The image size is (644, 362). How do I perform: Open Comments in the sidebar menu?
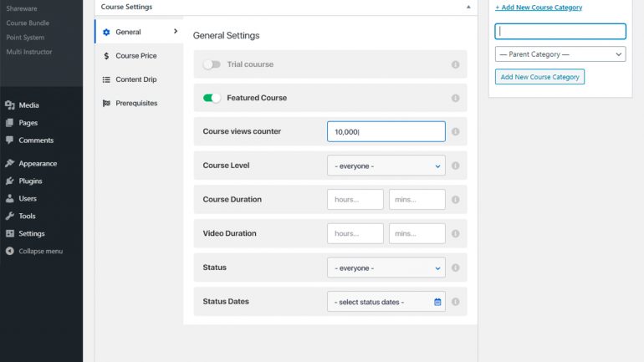click(36, 140)
